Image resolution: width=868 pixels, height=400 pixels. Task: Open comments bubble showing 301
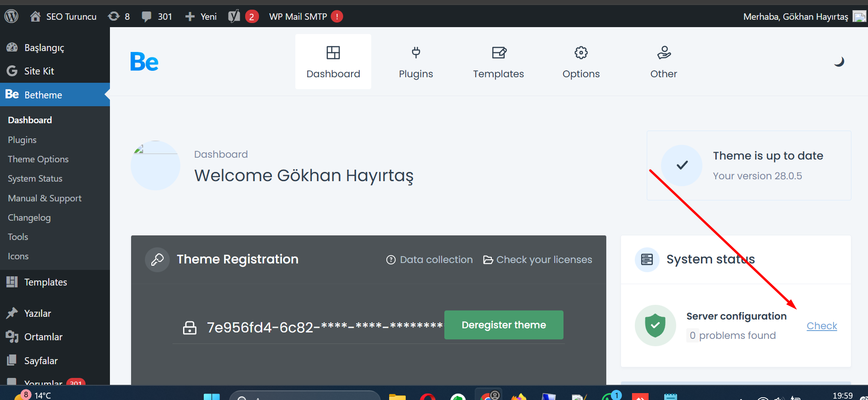(x=157, y=17)
